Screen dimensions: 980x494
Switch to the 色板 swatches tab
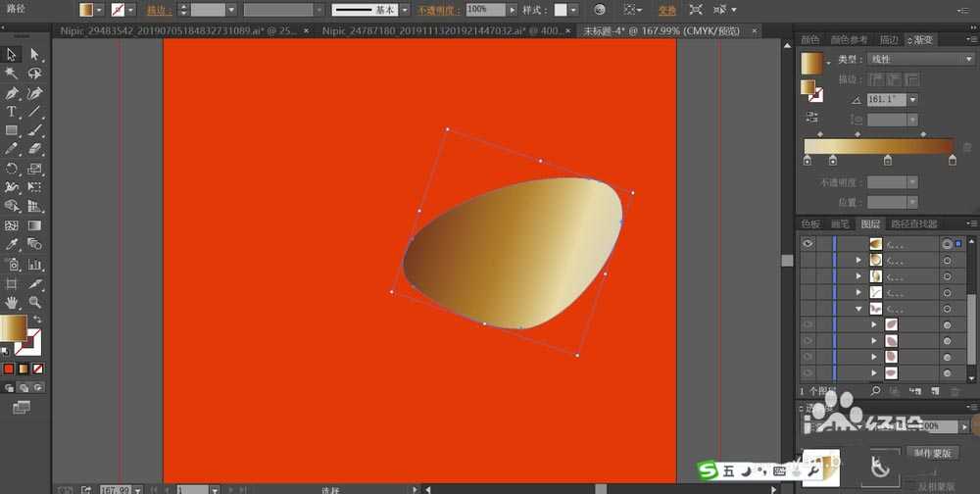(810, 224)
